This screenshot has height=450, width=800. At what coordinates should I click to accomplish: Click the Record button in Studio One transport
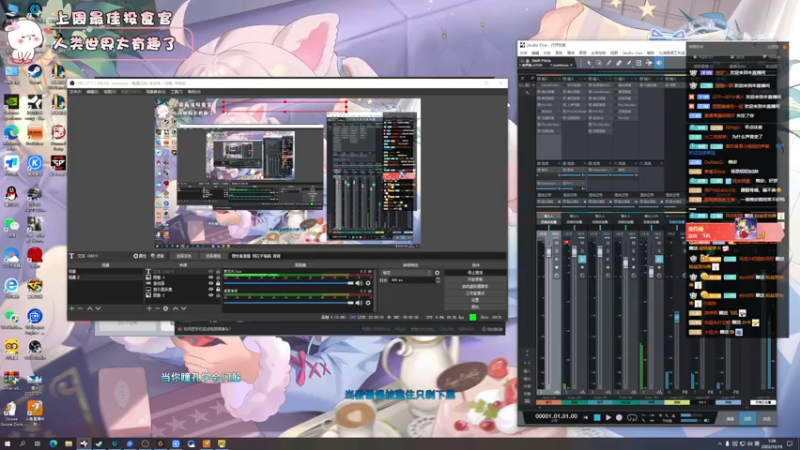[619, 417]
